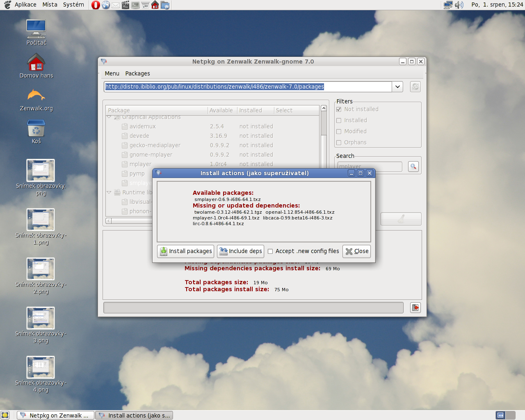
Task: Select the gnome-mplayer package row
Action: 212,155
